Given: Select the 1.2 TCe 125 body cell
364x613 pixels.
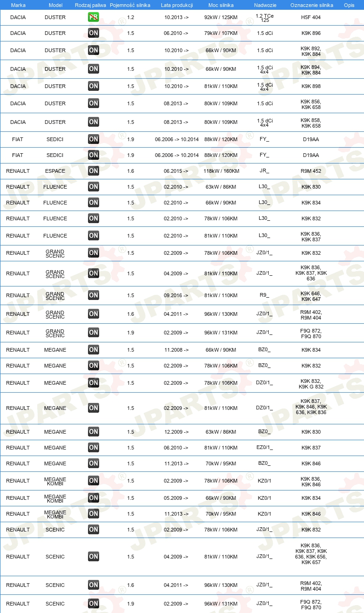Looking at the screenshot, I should point(265,18).
